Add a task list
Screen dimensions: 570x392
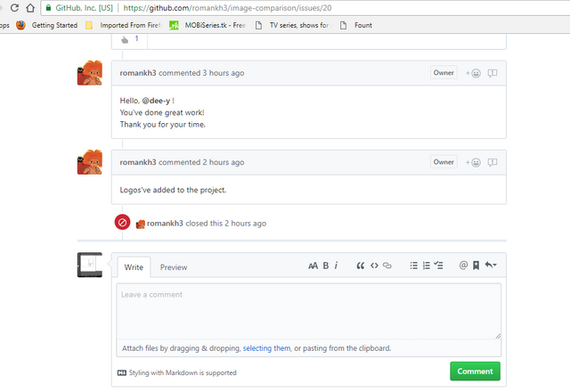coord(438,265)
